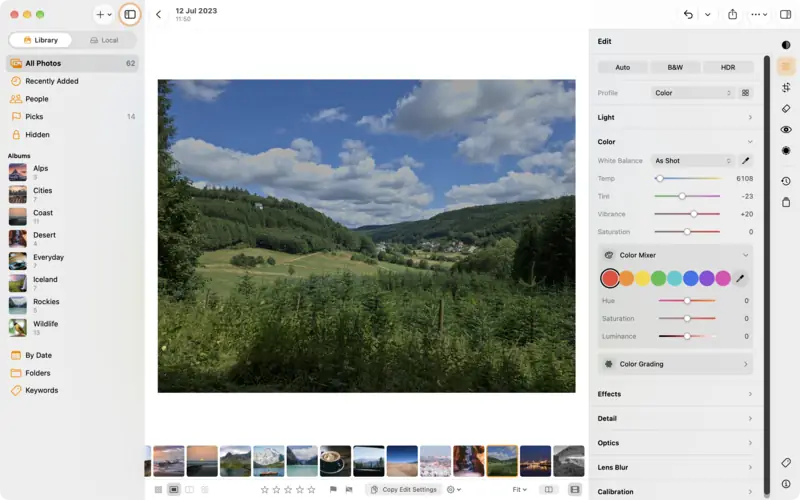The height and width of the screenshot is (500, 800).
Task: Open the Edit sliders panel icon
Action: 786,66
